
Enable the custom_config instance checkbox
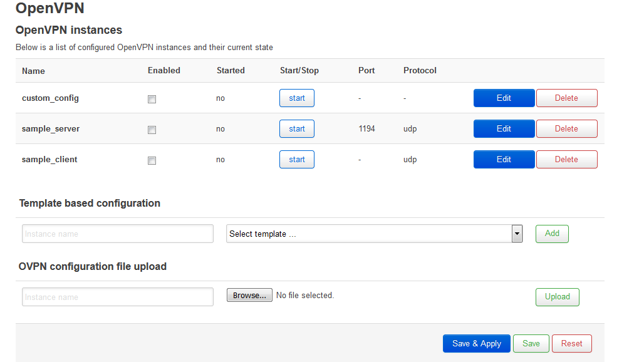152,99
